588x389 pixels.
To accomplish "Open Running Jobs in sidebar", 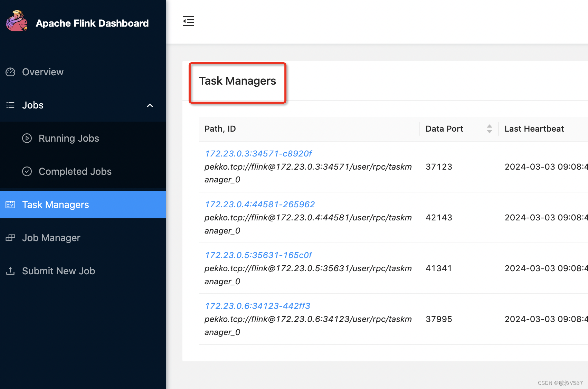I will (83, 138).
